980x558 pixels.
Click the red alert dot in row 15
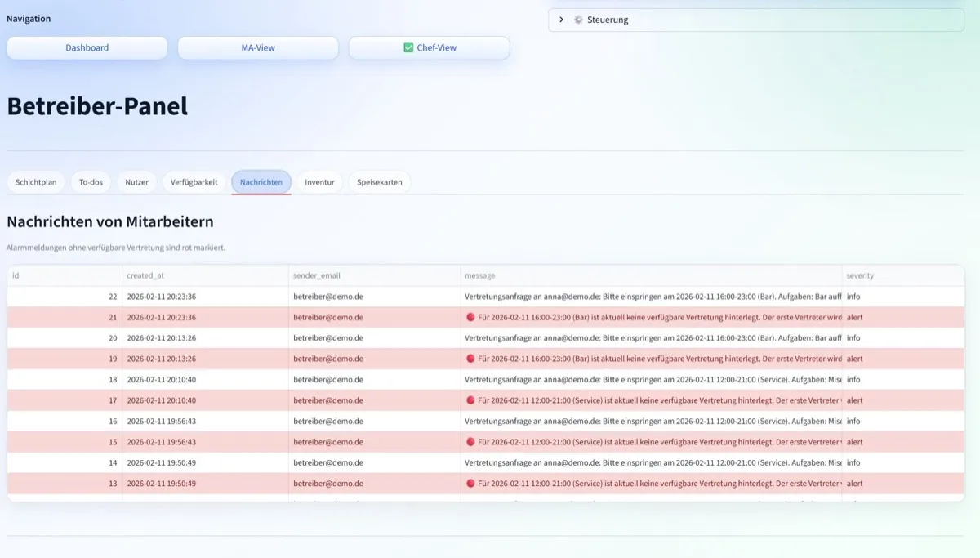[470, 442]
